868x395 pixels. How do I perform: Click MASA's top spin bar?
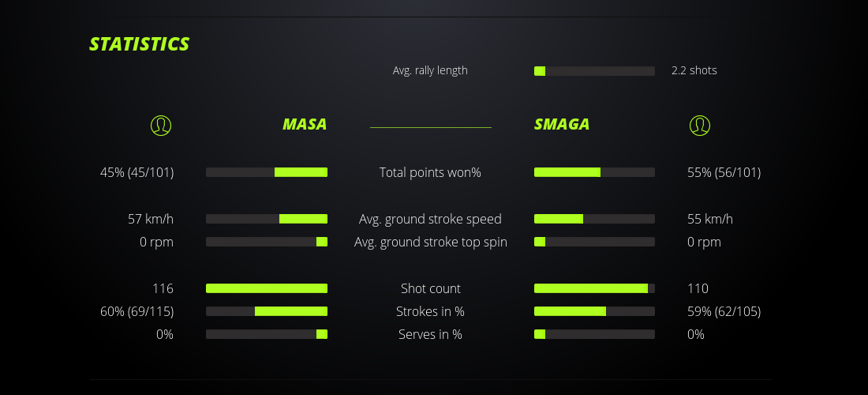click(x=267, y=242)
